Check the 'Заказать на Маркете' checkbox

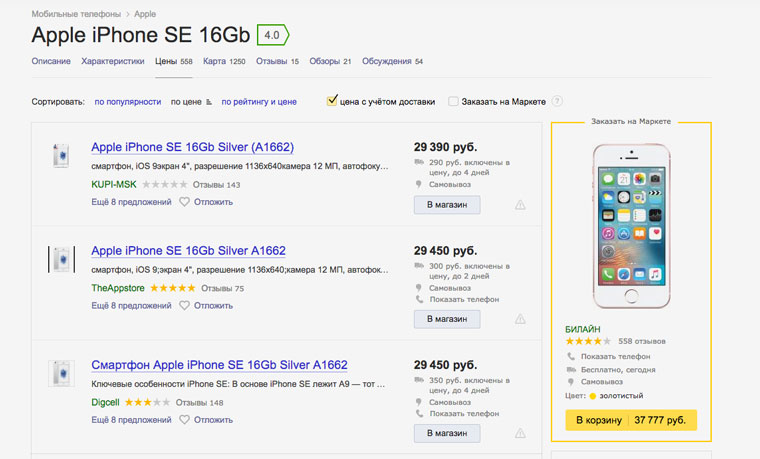pos(453,101)
